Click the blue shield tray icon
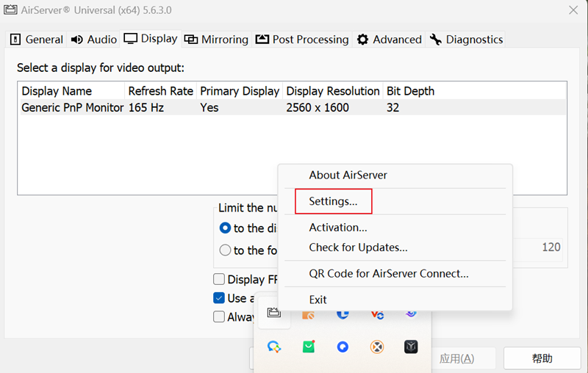Viewport: 588px width, 373px height. (343, 314)
